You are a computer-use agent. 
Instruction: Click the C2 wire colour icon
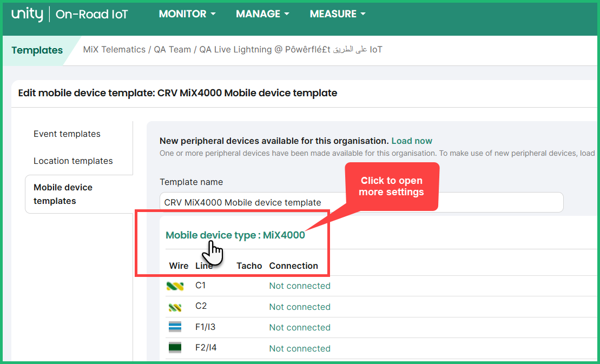click(x=175, y=307)
